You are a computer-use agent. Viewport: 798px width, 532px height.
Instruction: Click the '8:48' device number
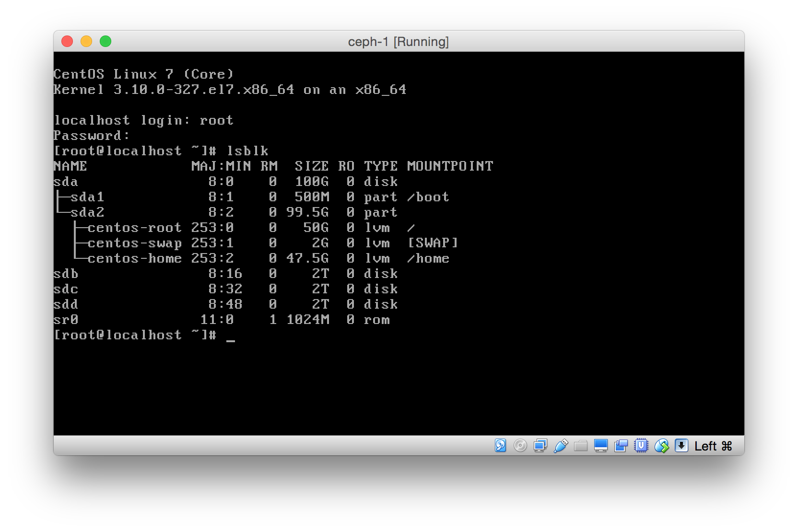(x=225, y=304)
